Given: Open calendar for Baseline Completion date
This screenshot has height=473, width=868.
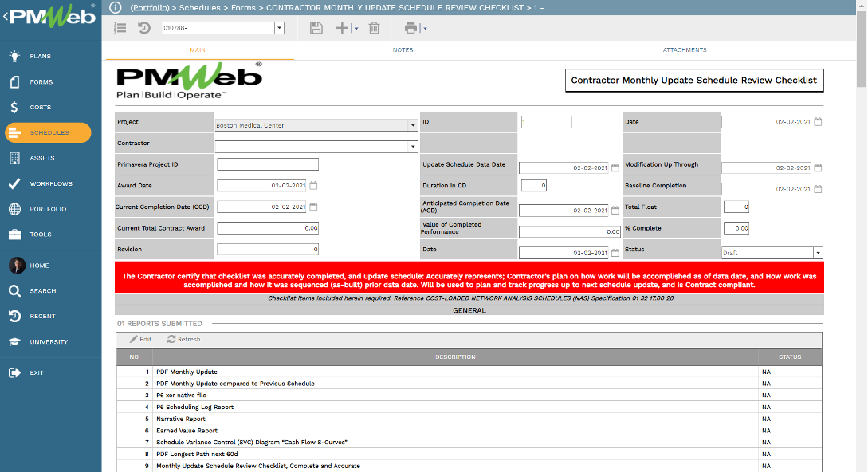Looking at the screenshot, I should tap(818, 189).
